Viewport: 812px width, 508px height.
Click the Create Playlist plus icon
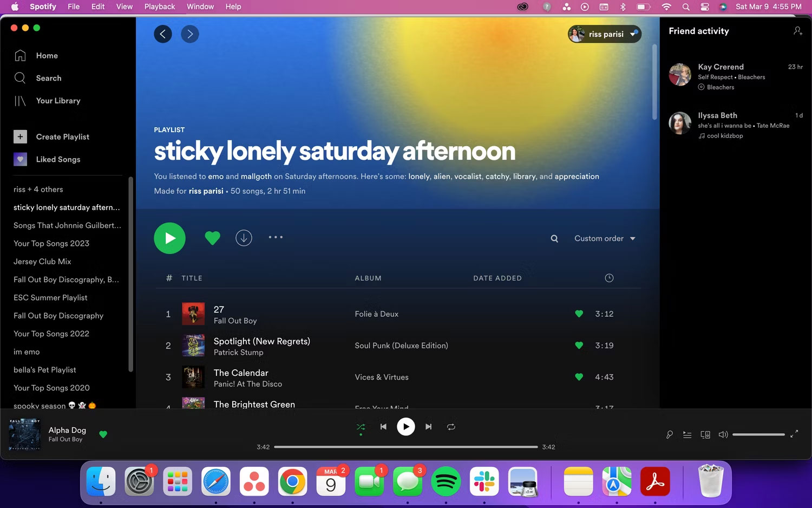(20, 136)
